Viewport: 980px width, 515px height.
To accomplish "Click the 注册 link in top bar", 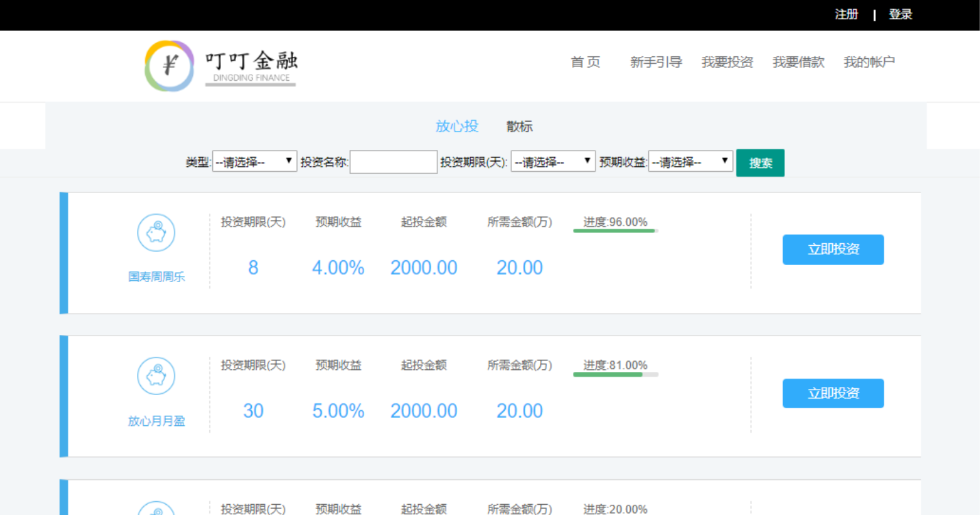I will coord(847,14).
